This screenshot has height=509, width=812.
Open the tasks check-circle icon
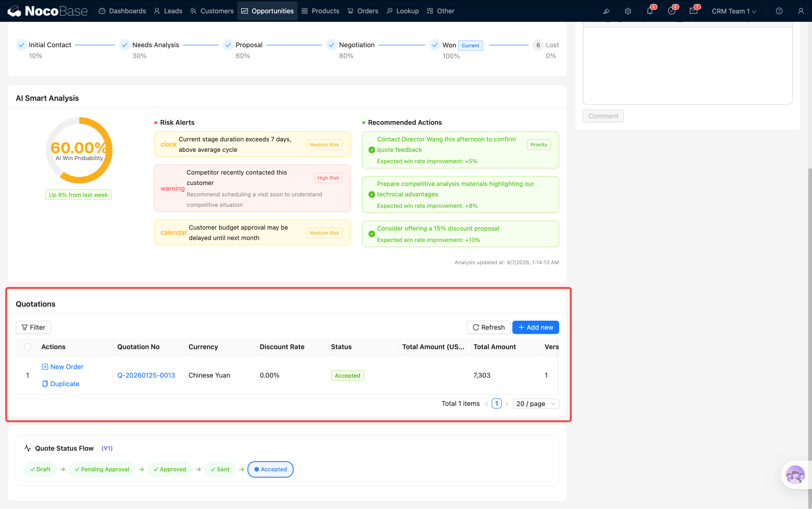coord(671,11)
